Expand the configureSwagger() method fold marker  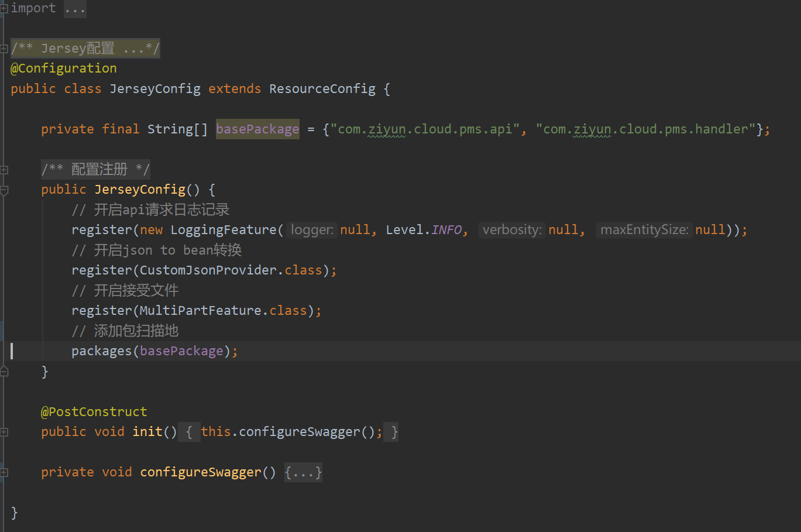click(4, 472)
